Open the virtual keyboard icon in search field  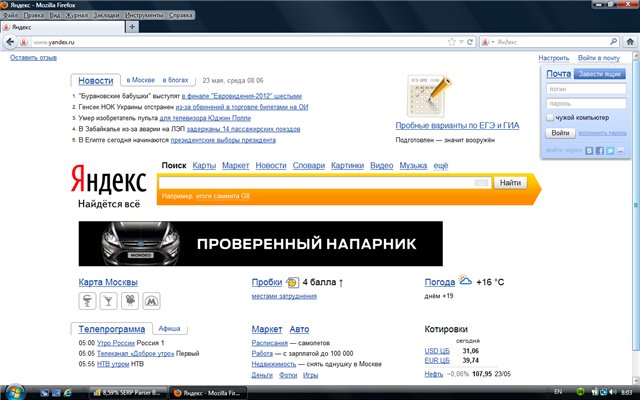481,183
